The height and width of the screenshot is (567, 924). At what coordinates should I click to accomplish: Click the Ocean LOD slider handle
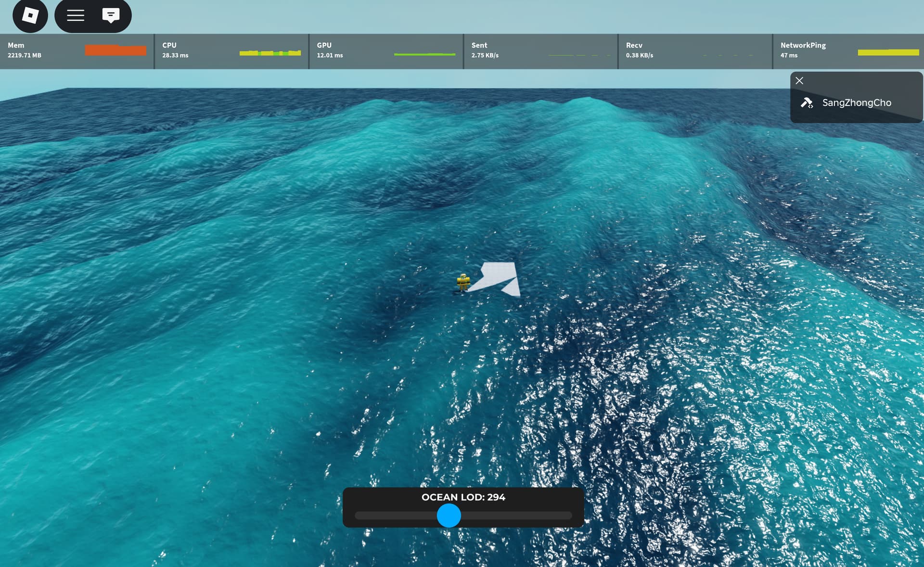coord(449,516)
